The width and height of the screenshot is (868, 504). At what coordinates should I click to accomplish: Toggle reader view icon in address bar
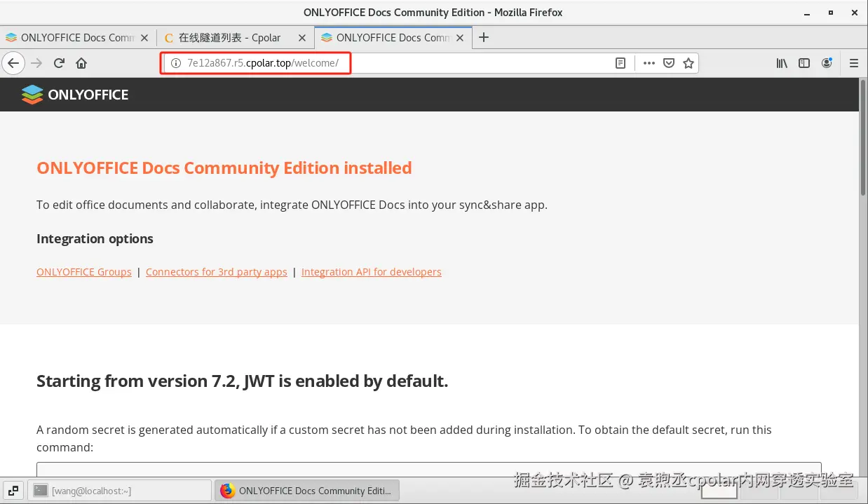[x=621, y=63]
